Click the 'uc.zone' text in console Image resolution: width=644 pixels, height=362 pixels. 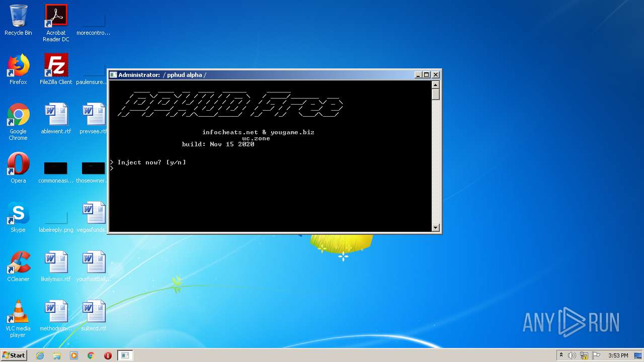pos(256,138)
